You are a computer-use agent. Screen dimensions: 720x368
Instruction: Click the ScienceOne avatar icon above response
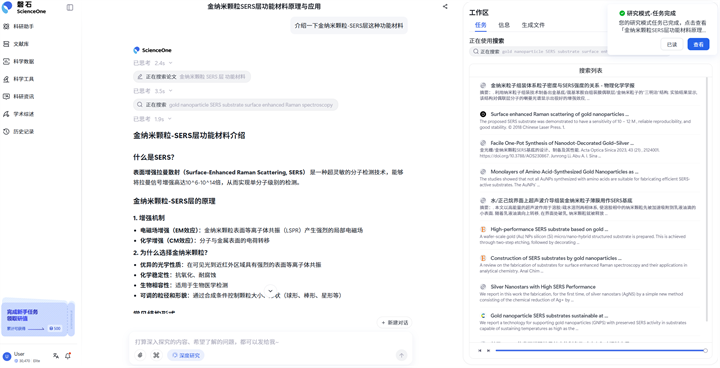tap(136, 50)
